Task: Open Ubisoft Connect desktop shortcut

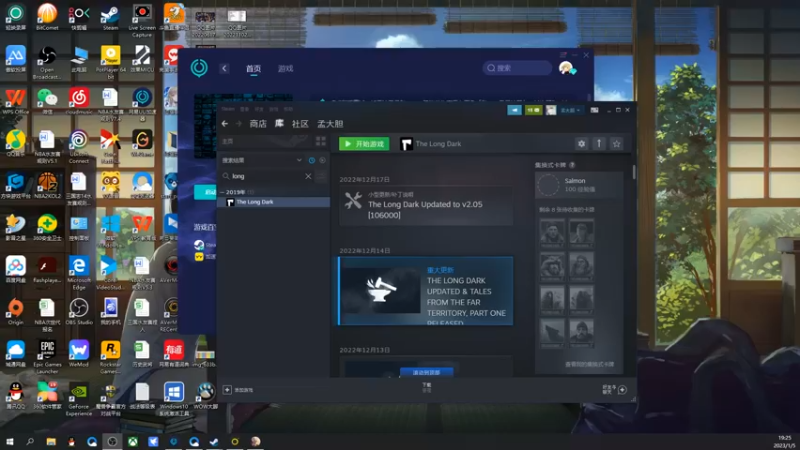Action: point(79,147)
